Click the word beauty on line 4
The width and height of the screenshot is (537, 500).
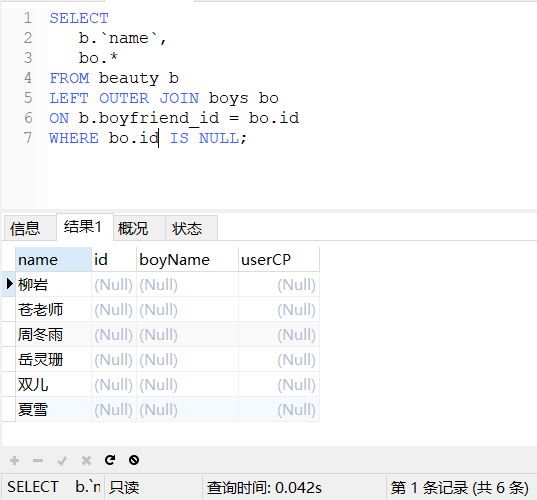(x=129, y=78)
